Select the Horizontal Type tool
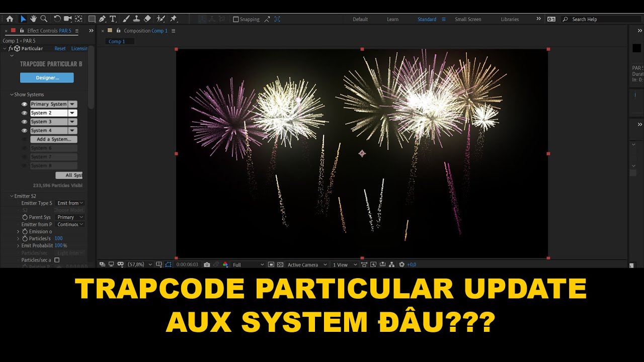 point(113,19)
